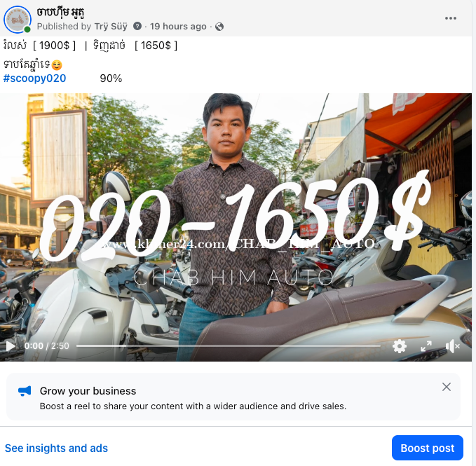This screenshot has height=466, width=476.
Task: Click the Grow your business heading
Action: click(x=88, y=391)
